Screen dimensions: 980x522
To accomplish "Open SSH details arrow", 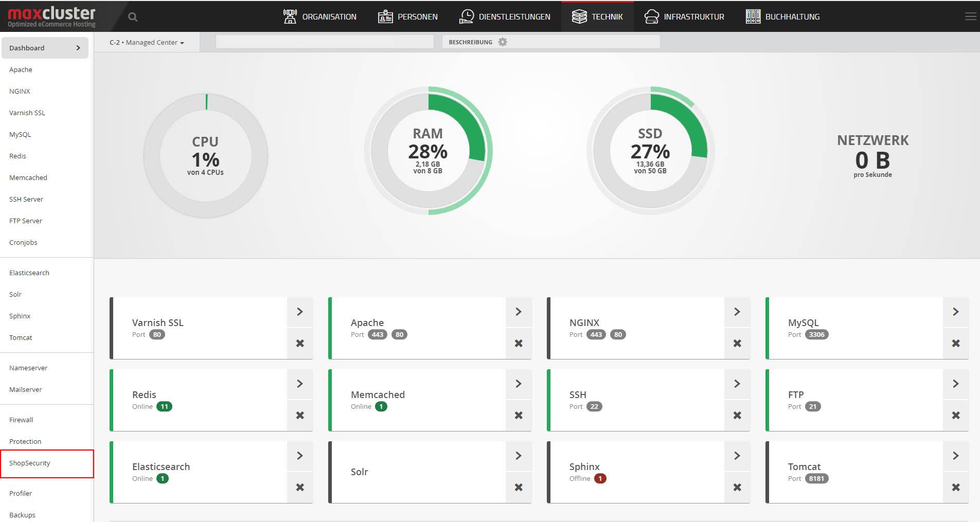I will [x=737, y=384].
